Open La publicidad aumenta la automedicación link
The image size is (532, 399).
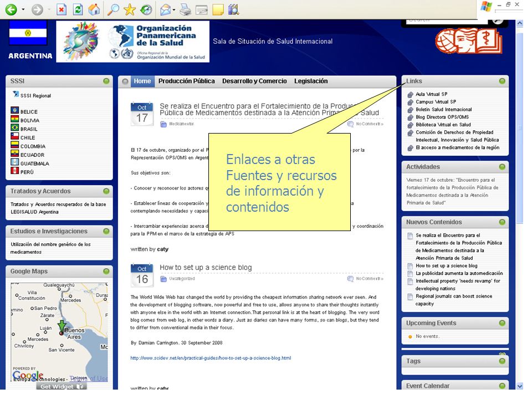(x=459, y=273)
